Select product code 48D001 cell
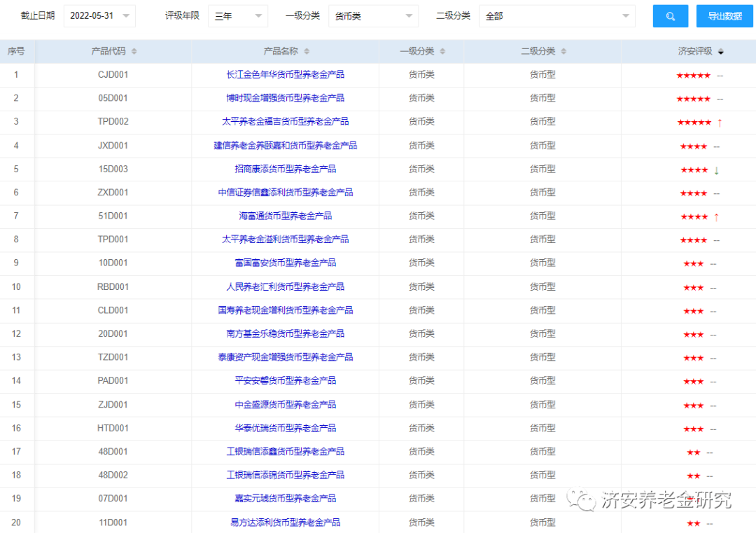The image size is (756, 533). click(113, 452)
